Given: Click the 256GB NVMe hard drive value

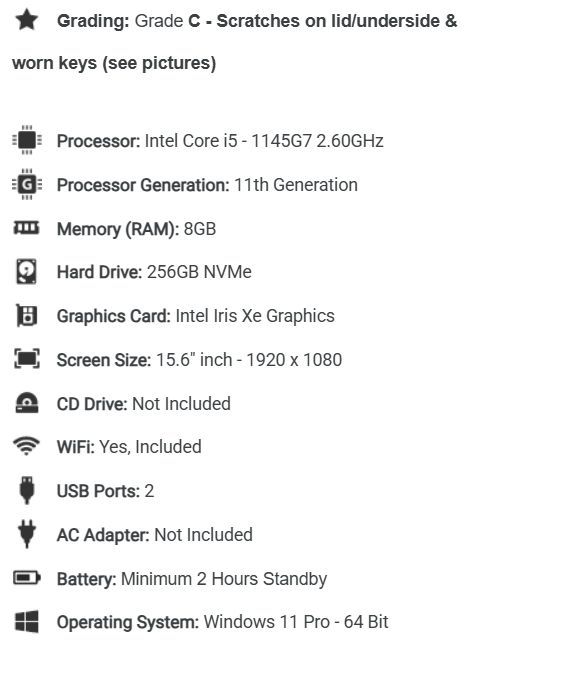Looking at the screenshot, I should [x=199, y=272].
